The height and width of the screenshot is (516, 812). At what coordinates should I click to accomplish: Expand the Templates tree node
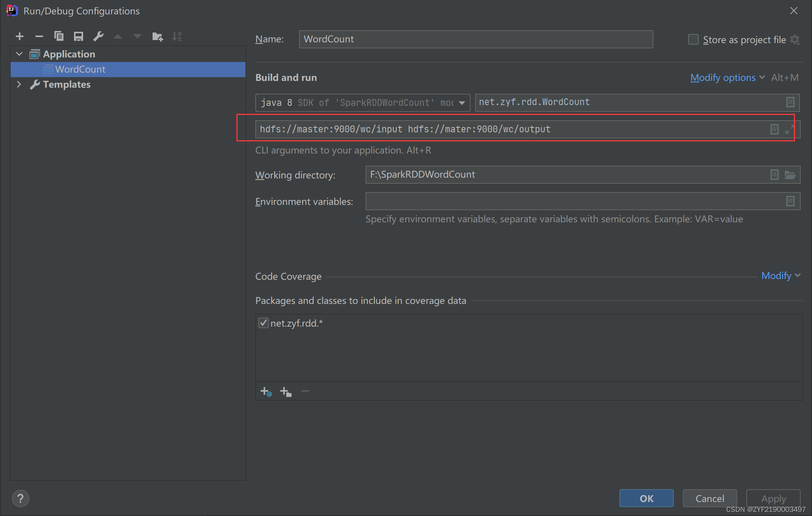pyautogui.click(x=19, y=84)
